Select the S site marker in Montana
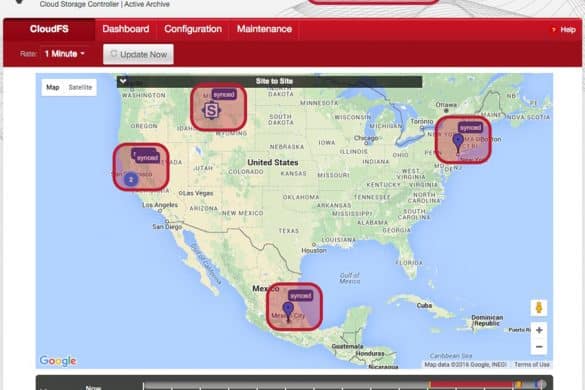 [x=211, y=111]
